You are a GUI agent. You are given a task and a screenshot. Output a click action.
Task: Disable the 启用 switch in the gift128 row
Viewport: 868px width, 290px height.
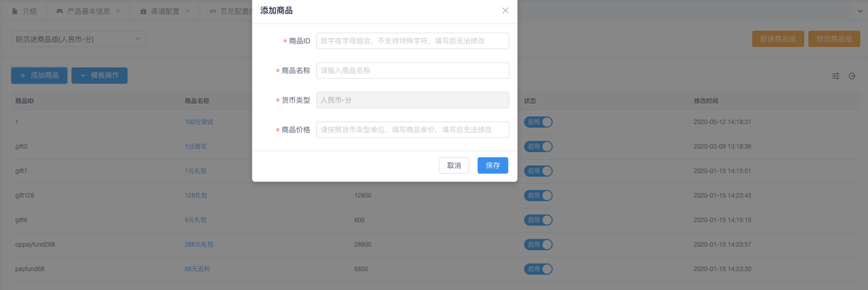[538, 196]
